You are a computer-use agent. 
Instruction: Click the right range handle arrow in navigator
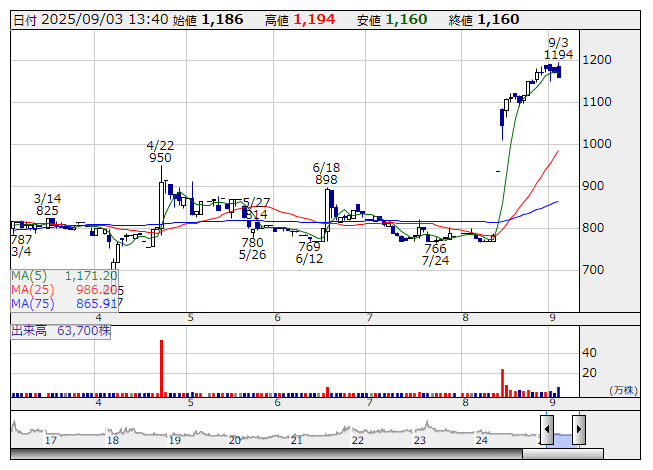[x=579, y=429]
